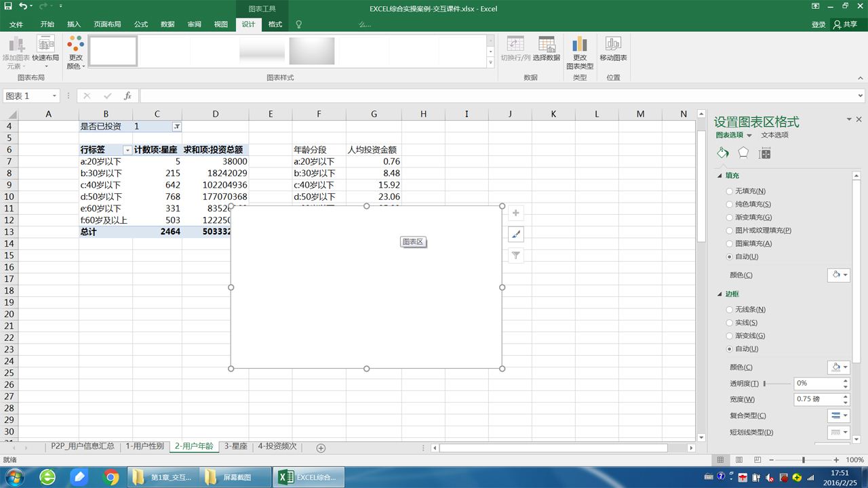The width and height of the screenshot is (868, 488).
Task: Open the 复合类型 compound type dropdown
Action: click(839, 415)
